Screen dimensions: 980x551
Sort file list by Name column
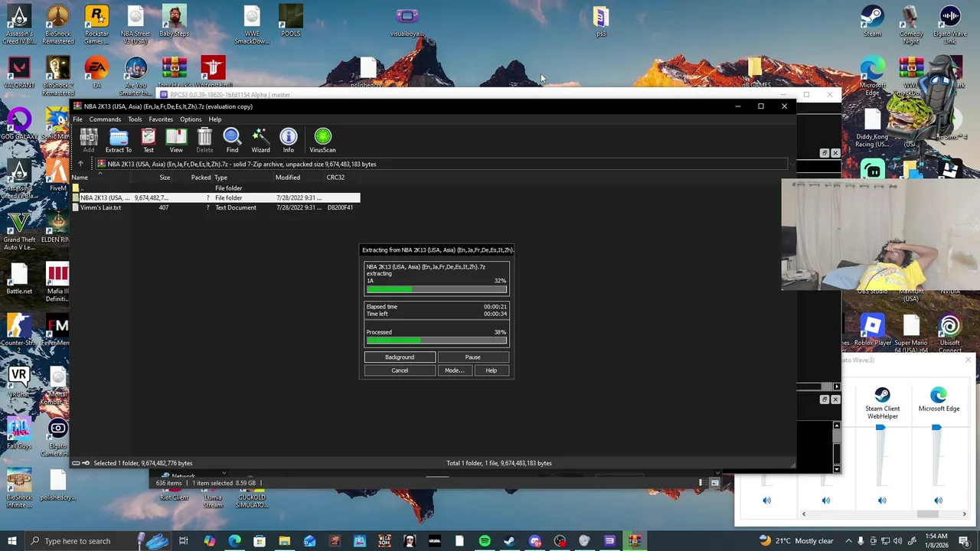pyautogui.click(x=100, y=178)
